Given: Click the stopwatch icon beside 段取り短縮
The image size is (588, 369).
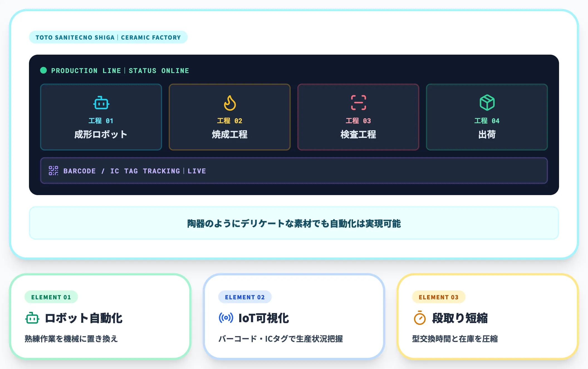Looking at the screenshot, I should click(420, 318).
